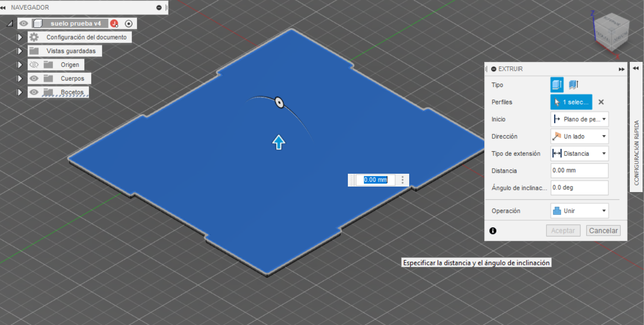Expand the Cuerpos folder
644x325 pixels.
[20, 78]
